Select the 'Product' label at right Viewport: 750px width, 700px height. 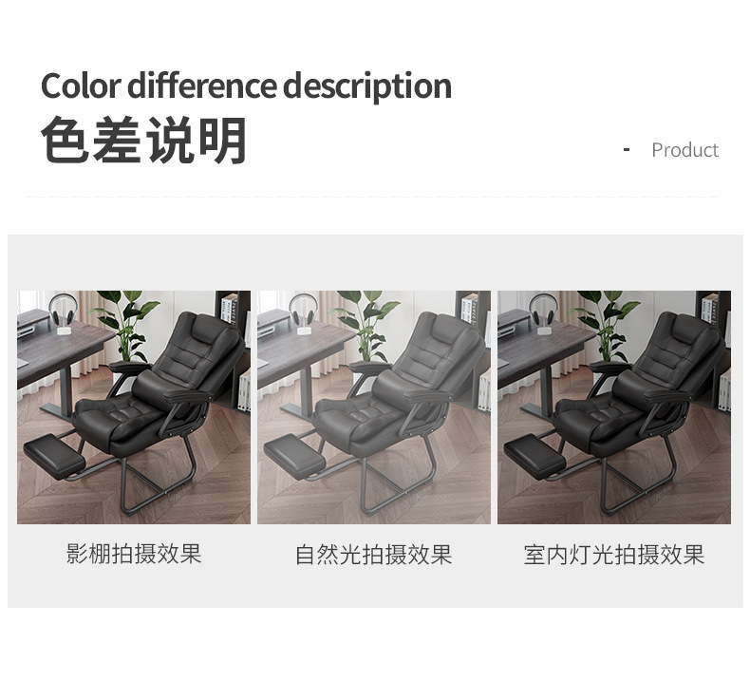pyautogui.click(x=684, y=150)
